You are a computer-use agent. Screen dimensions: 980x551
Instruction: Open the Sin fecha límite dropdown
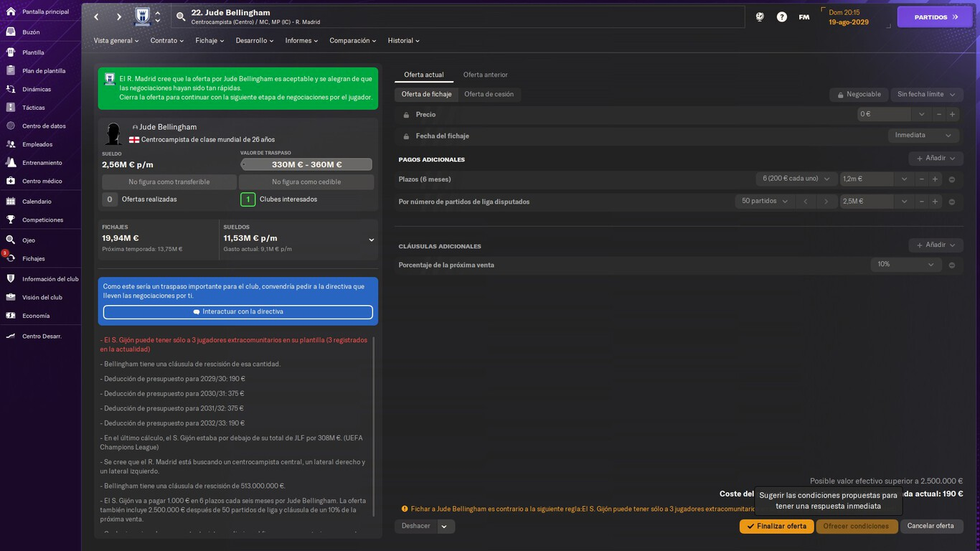coord(927,95)
